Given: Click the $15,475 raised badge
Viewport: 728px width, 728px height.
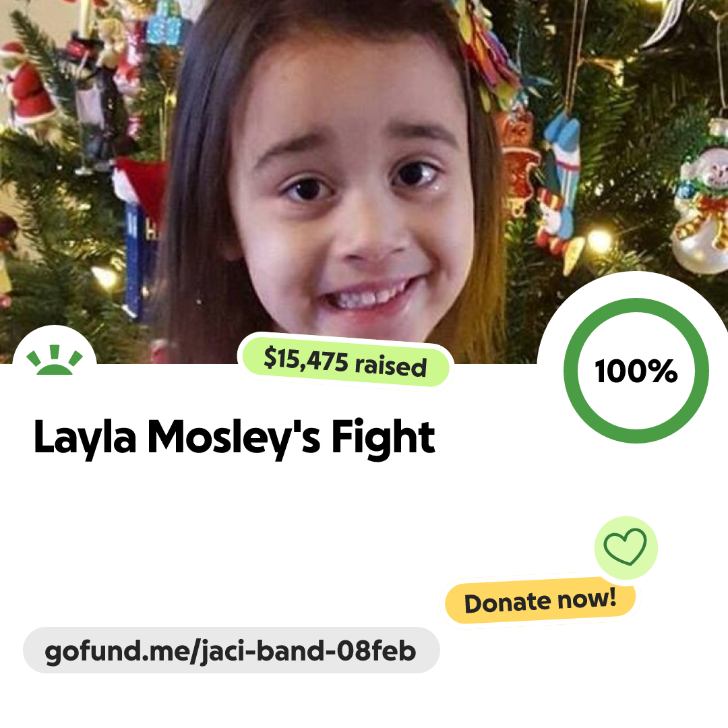Looking at the screenshot, I should point(345,362).
